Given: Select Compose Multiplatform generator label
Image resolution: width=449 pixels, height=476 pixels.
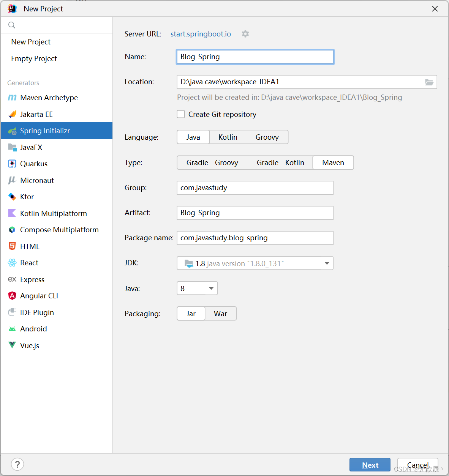Looking at the screenshot, I should [59, 230].
